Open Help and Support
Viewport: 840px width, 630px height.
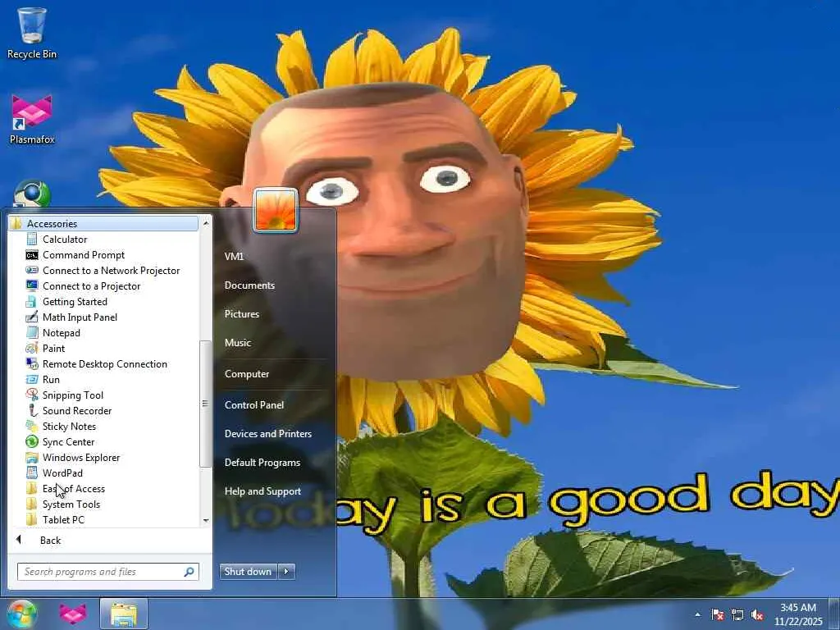263,491
